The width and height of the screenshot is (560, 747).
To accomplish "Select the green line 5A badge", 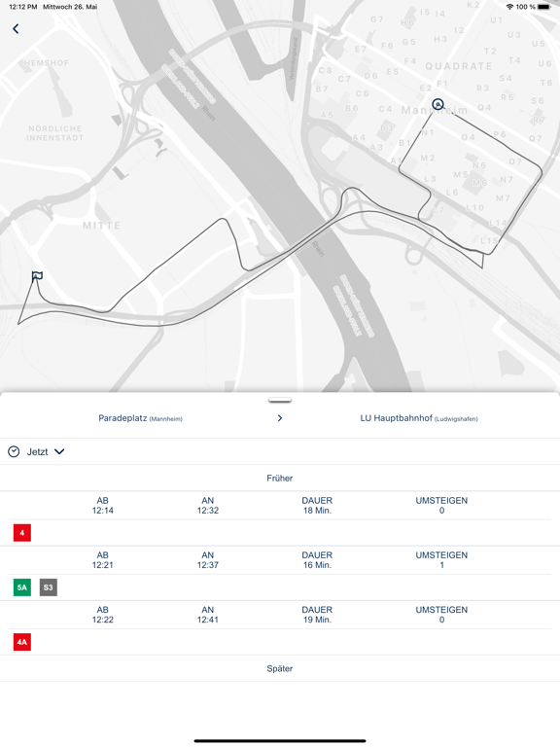I will 22,587.
